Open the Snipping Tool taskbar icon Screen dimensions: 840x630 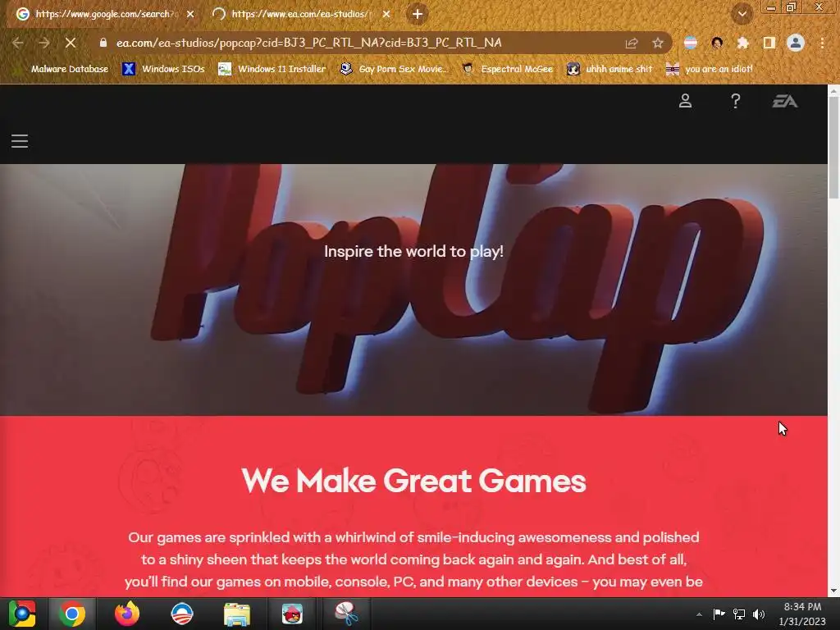point(347,614)
